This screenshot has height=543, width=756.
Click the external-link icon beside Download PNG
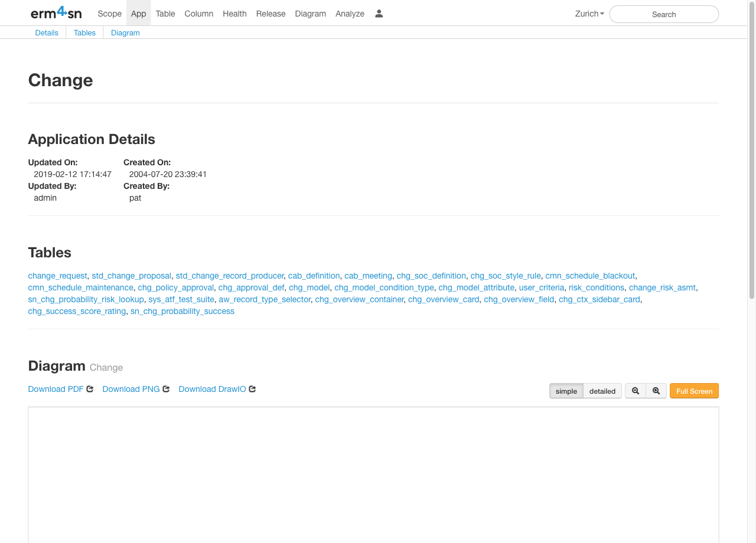(165, 389)
